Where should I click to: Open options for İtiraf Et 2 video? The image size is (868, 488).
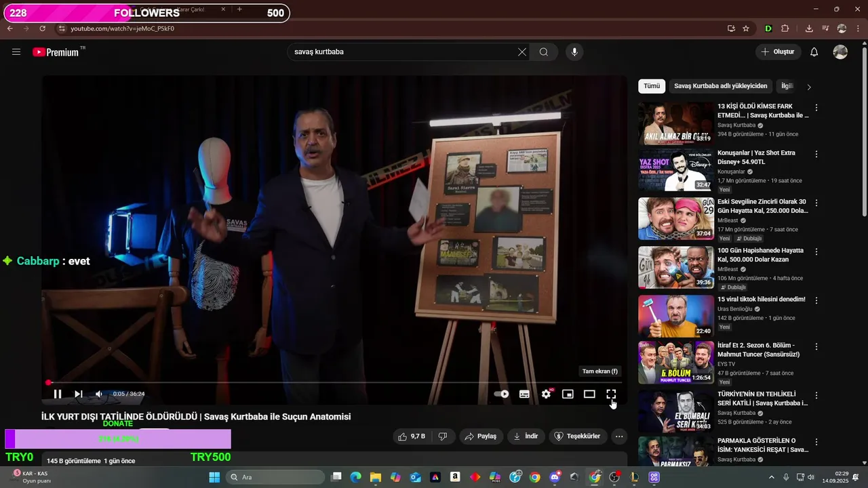pos(816,346)
